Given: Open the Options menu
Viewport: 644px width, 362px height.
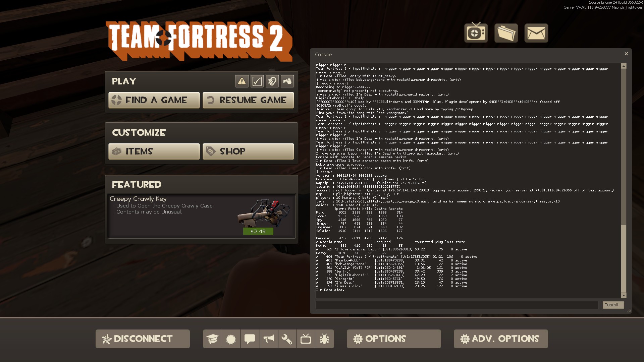Looking at the screenshot, I should click(394, 339).
